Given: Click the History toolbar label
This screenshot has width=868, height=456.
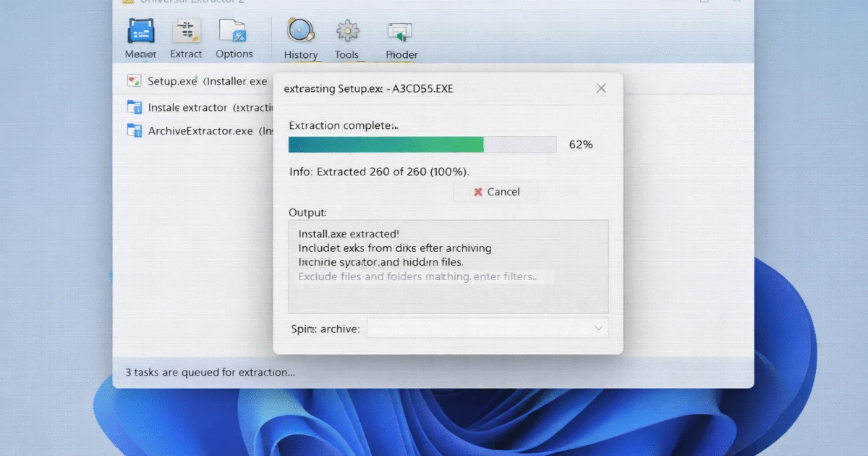Looking at the screenshot, I should tap(301, 54).
